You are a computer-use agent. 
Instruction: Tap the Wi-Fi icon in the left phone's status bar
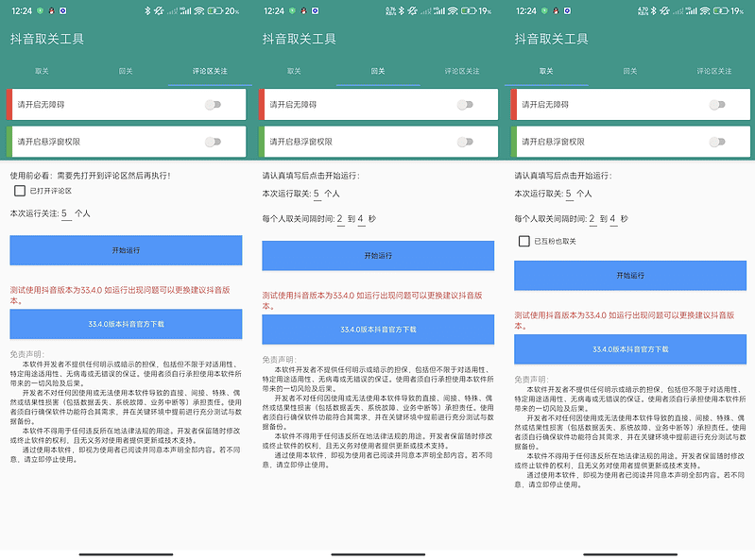[x=198, y=10]
